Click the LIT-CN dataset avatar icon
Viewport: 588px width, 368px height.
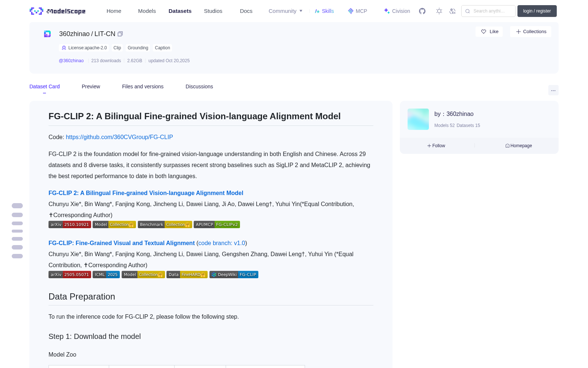(47, 34)
